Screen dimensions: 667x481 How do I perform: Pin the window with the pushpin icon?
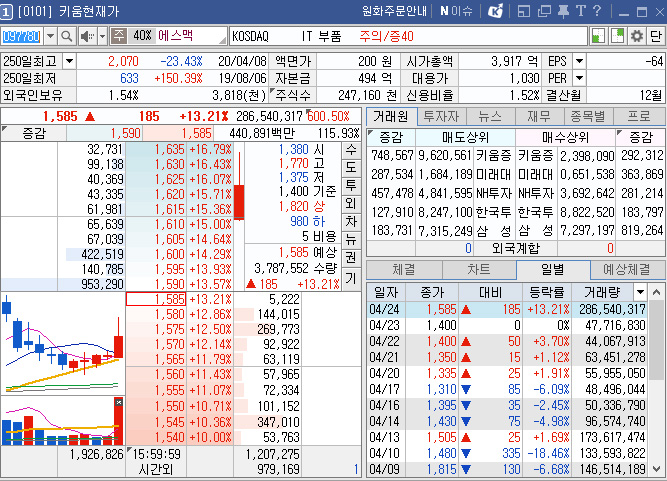click(563, 11)
